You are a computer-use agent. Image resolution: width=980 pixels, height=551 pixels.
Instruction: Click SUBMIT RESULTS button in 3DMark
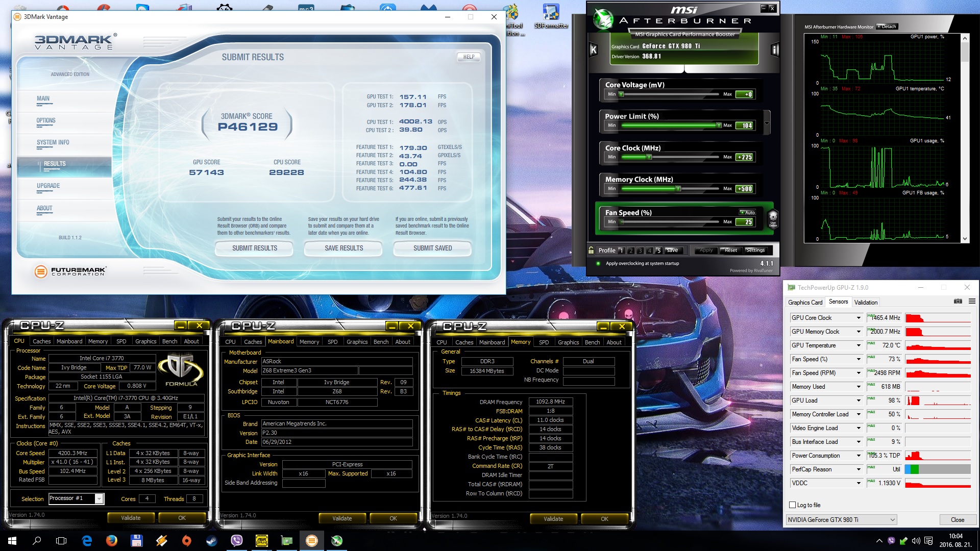click(254, 248)
